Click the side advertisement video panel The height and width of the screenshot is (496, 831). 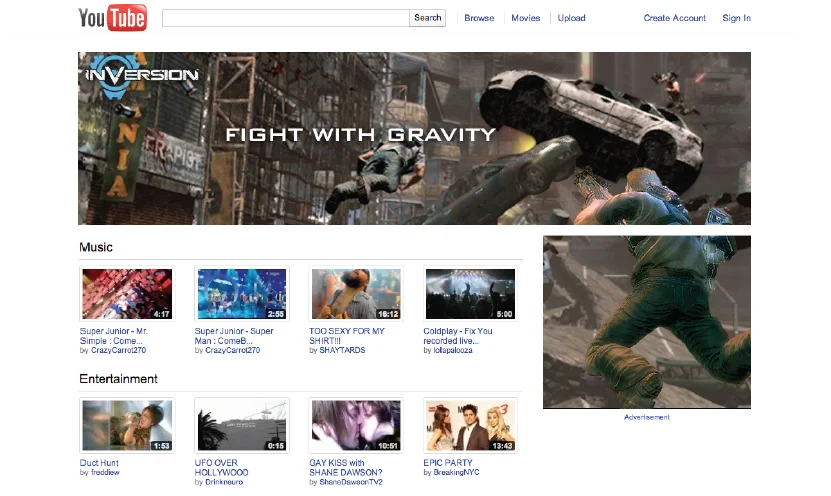647,322
